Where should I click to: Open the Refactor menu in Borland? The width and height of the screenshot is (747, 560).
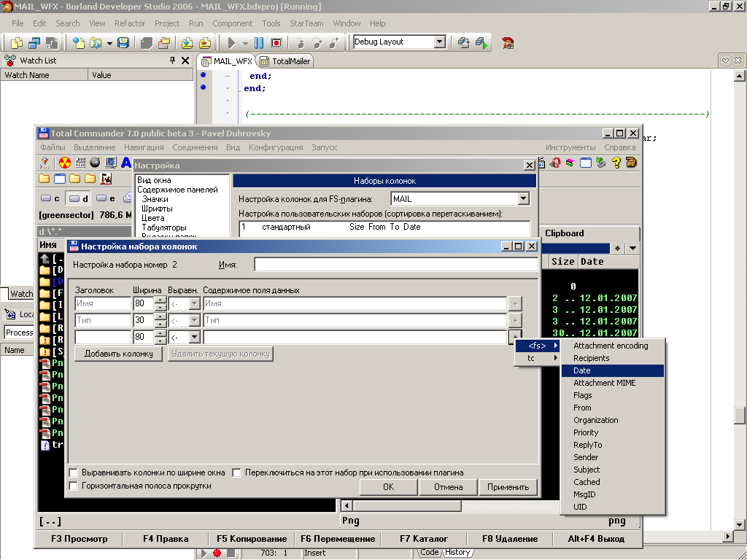click(130, 23)
